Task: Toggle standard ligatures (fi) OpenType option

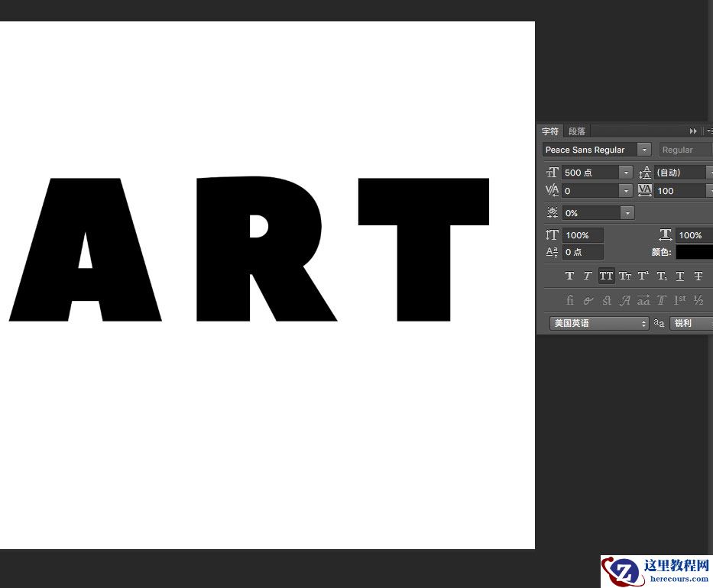Action: click(570, 300)
